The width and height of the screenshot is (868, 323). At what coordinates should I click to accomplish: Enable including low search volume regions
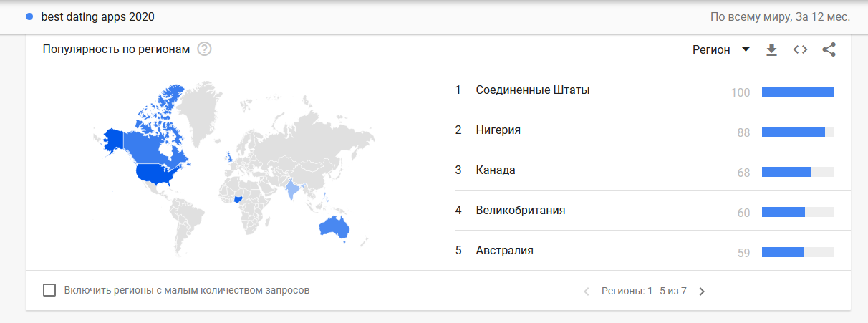pyautogui.click(x=49, y=290)
